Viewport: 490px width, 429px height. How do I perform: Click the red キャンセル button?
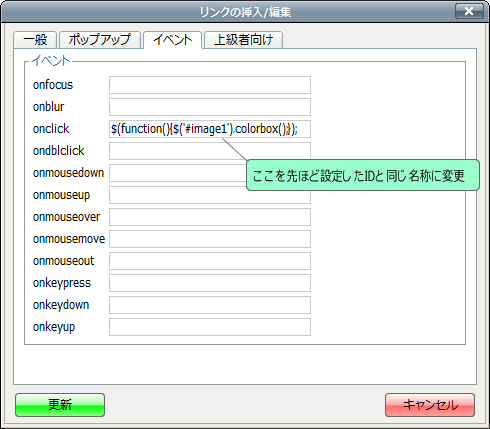pyautogui.click(x=430, y=405)
